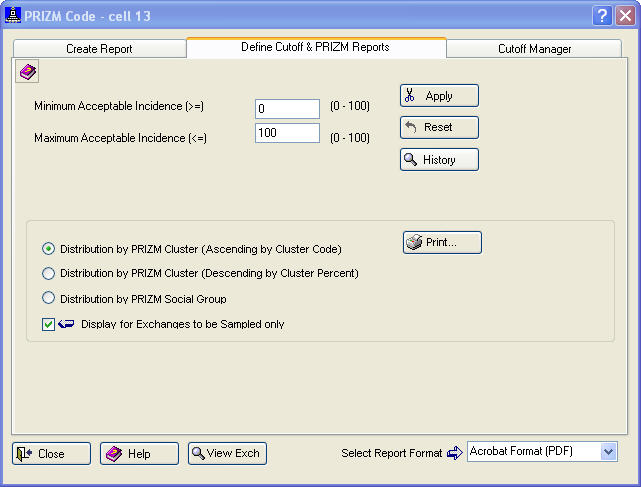The image size is (641, 487).
Task: Click the 'Select Report Format' label
Action: click(392, 453)
